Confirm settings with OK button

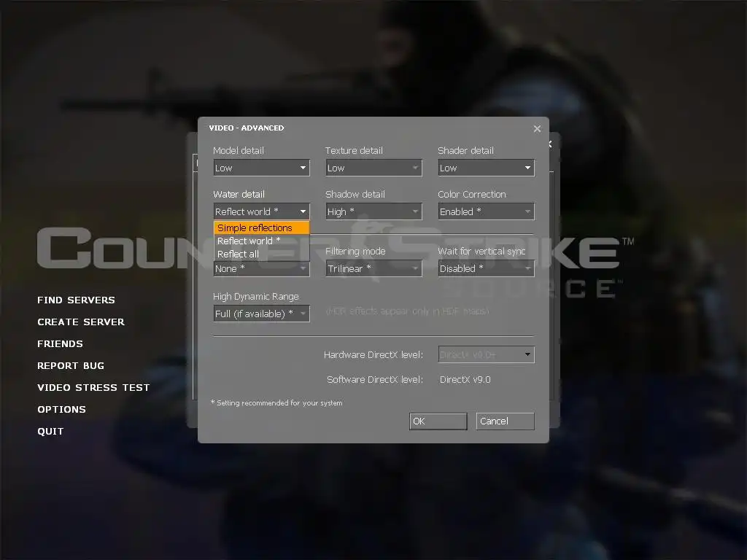(x=438, y=421)
